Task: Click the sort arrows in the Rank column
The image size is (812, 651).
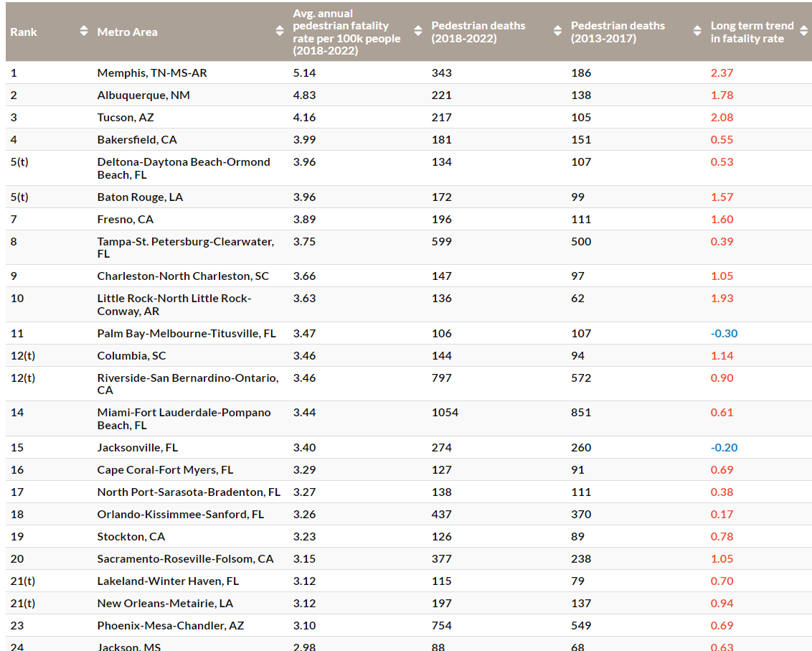Action: point(84,32)
